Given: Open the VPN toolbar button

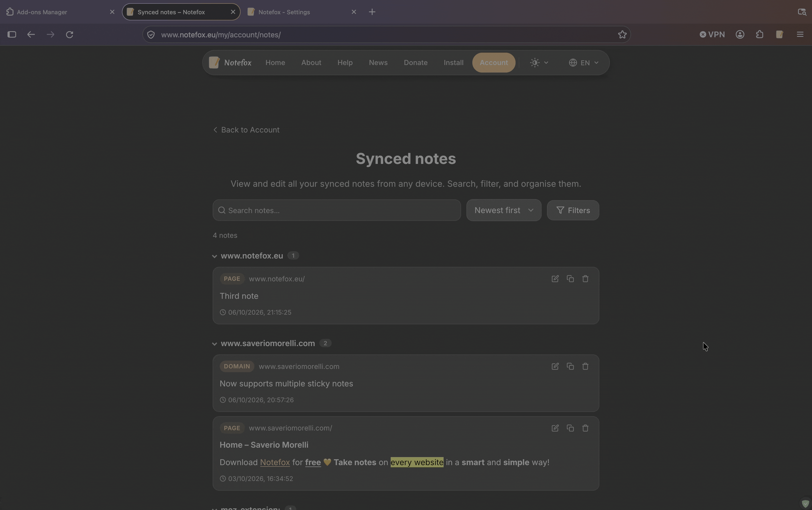Looking at the screenshot, I should point(712,34).
